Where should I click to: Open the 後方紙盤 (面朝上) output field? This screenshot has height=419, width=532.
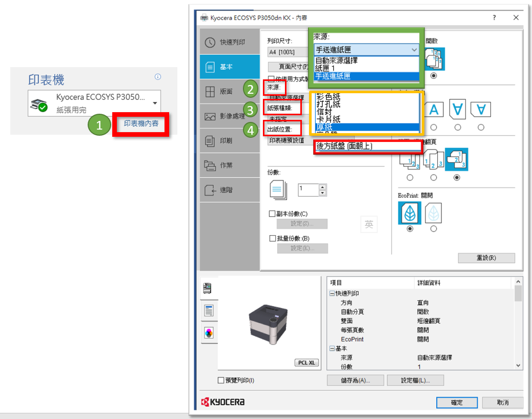click(368, 146)
